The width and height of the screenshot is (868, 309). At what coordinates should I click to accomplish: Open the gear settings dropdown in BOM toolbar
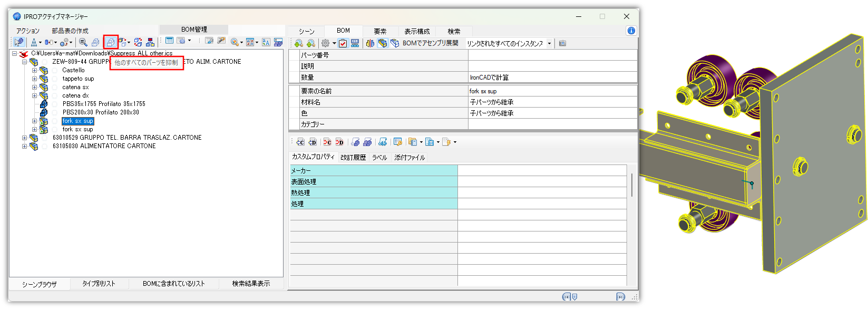(x=334, y=43)
